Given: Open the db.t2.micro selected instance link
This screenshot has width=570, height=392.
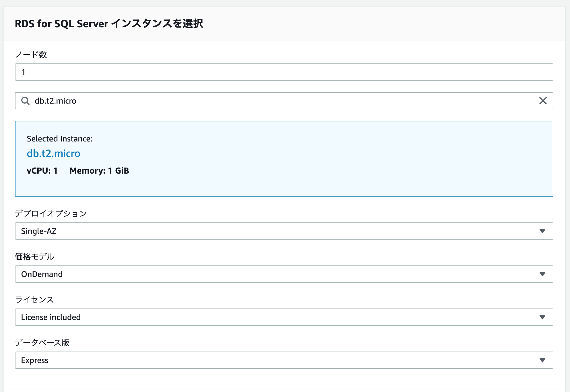Looking at the screenshot, I should (x=53, y=154).
